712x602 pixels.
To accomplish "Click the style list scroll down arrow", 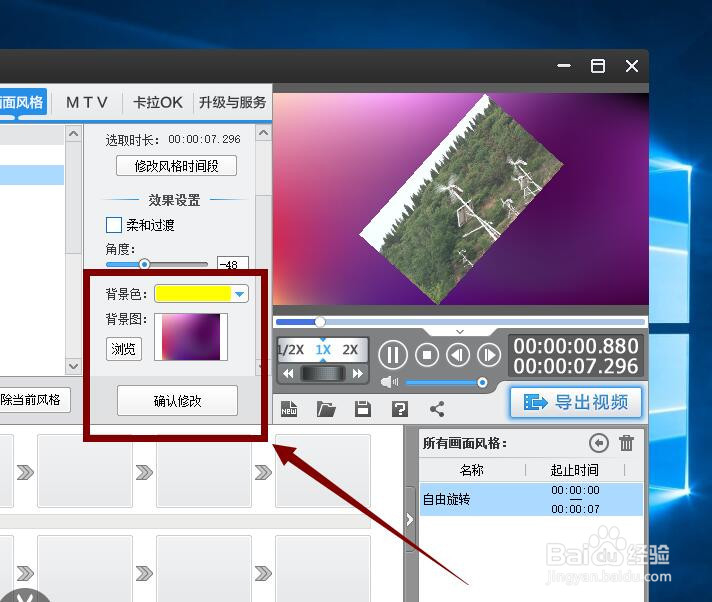I will click(x=74, y=365).
